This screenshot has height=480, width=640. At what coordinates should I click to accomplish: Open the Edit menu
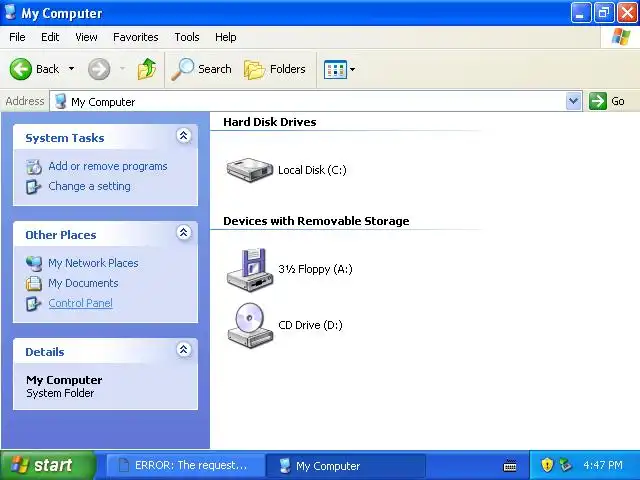click(x=50, y=37)
